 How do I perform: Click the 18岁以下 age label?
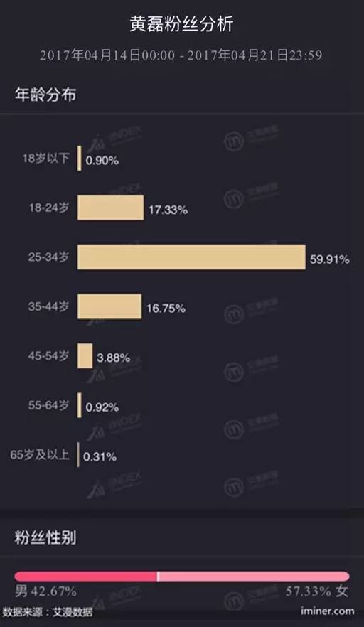tap(46, 158)
